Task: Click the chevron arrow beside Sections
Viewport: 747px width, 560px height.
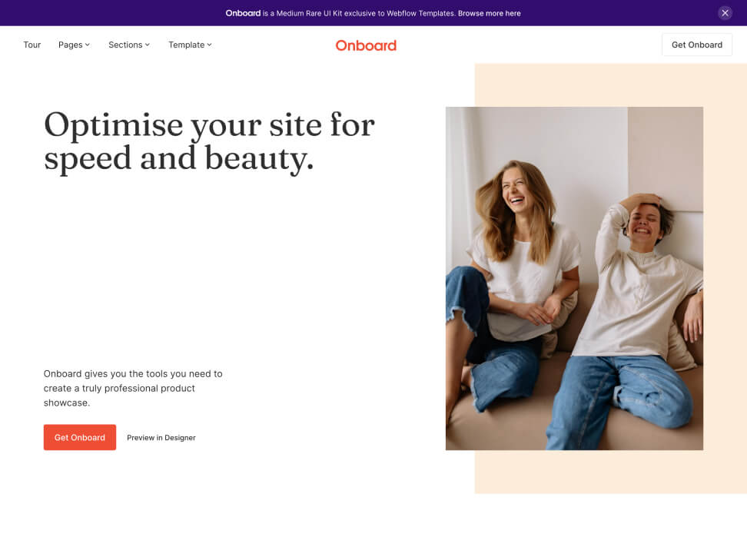Action: click(148, 45)
